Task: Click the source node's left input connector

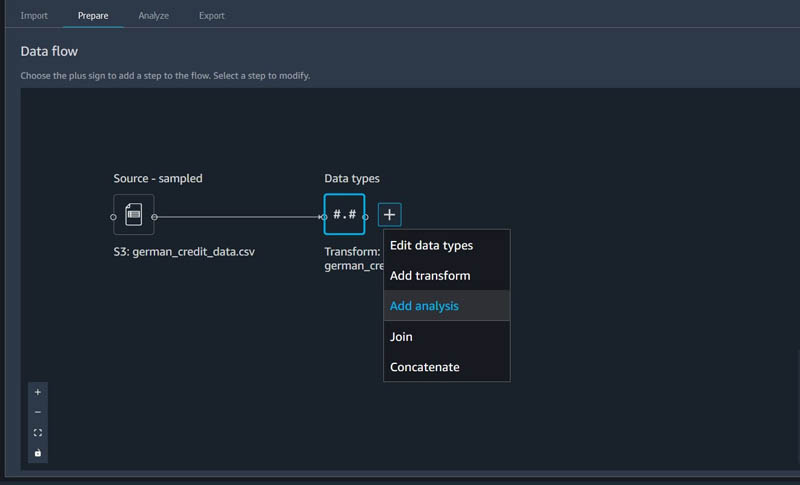Action: [113, 217]
